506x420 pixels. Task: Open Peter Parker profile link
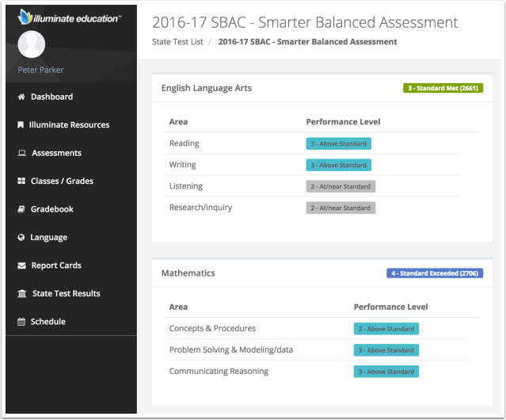point(40,70)
